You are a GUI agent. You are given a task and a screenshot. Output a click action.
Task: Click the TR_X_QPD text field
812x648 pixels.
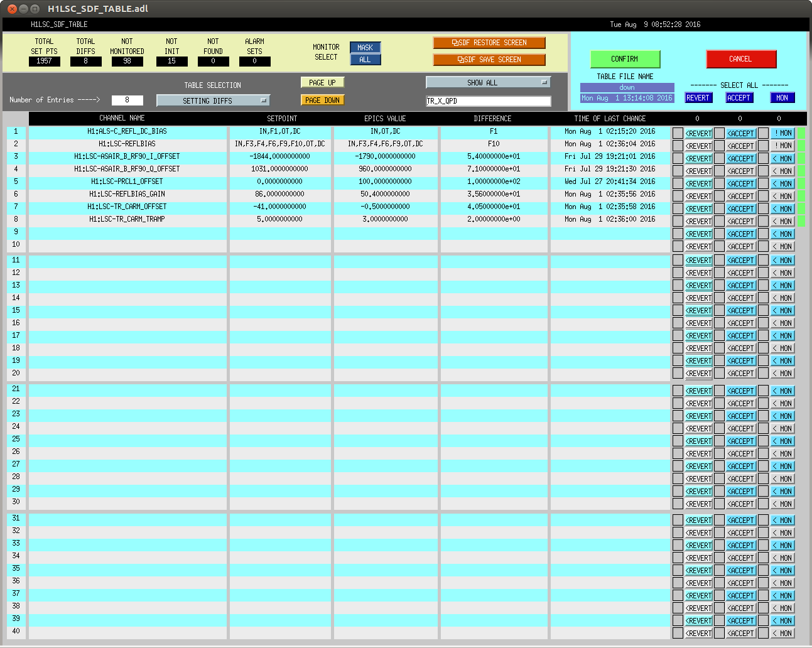tap(488, 100)
